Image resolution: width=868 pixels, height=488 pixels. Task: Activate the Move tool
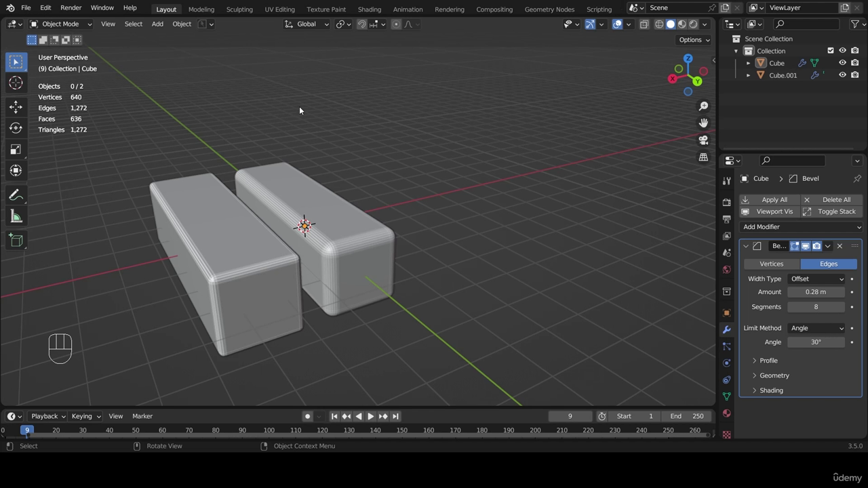pyautogui.click(x=16, y=107)
